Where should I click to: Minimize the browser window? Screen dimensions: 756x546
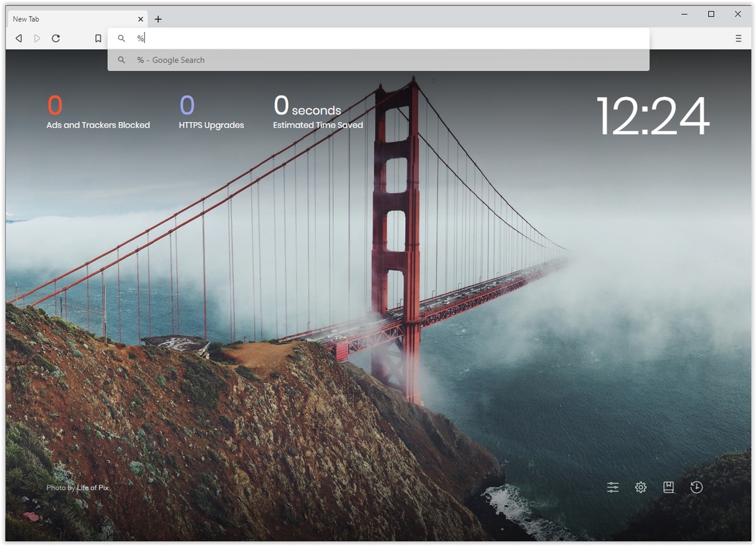(x=684, y=14)
